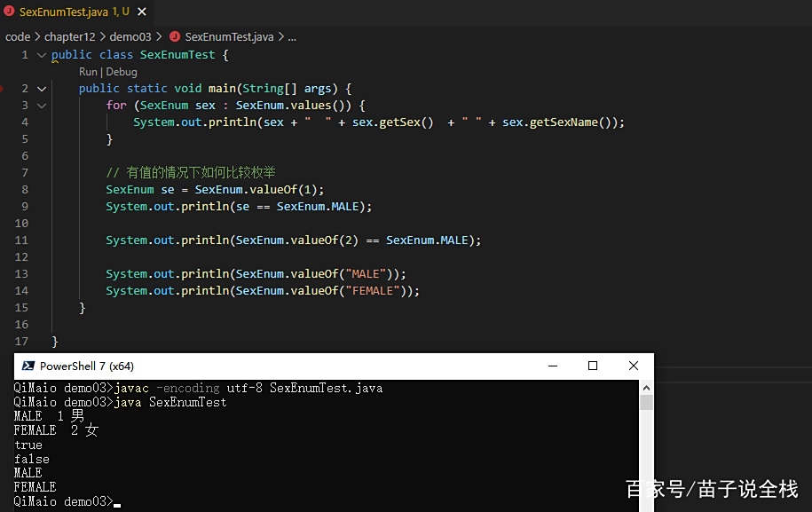Click 'valueOf(1)' on line 8

point(284,190)
